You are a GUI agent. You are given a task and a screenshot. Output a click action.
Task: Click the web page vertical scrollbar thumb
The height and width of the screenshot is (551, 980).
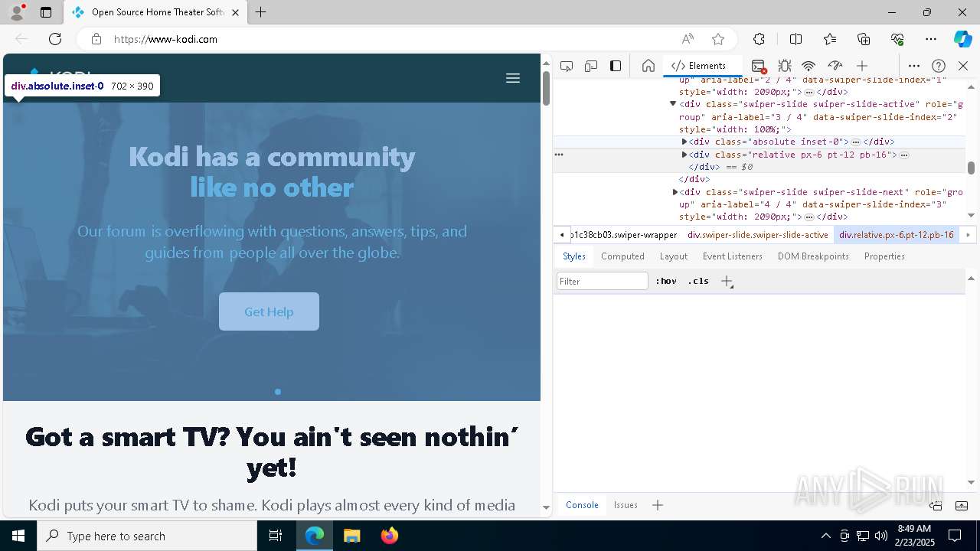[546, 88]
